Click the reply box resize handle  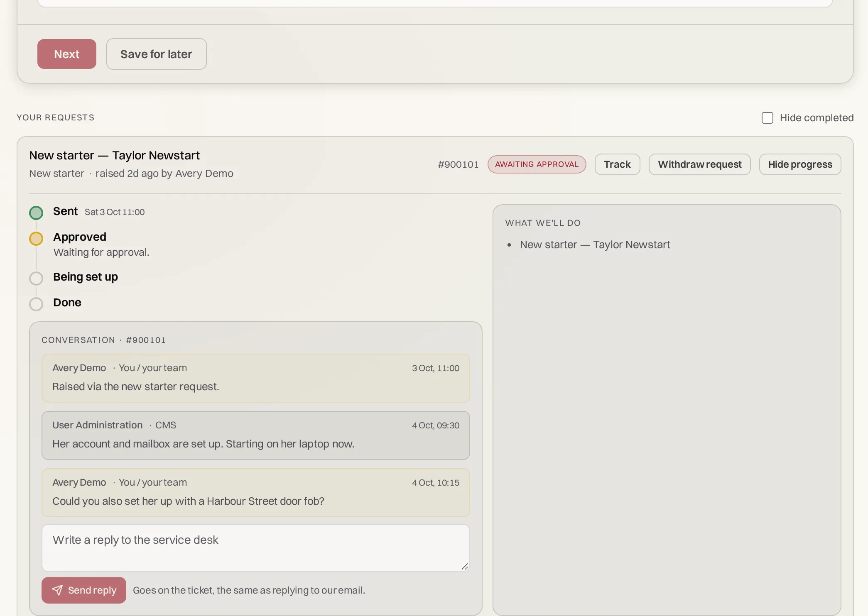(465, 567)
